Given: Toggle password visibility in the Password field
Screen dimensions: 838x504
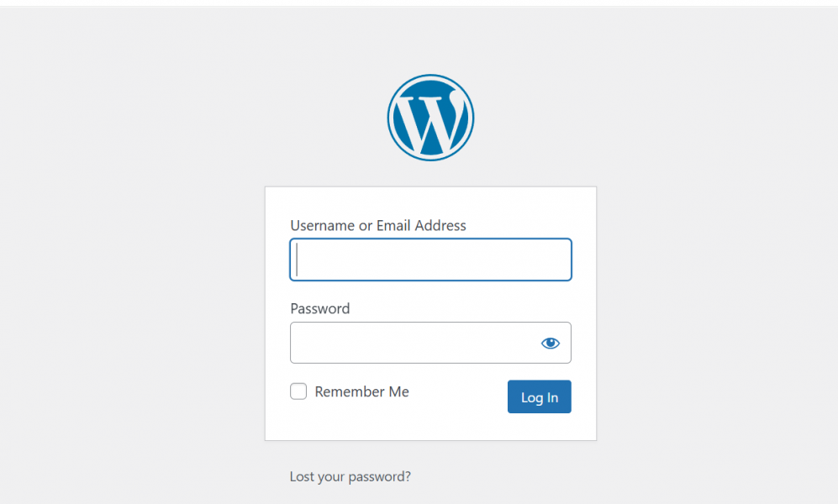Looking at the screenshot, I should (x=551, y=343).
